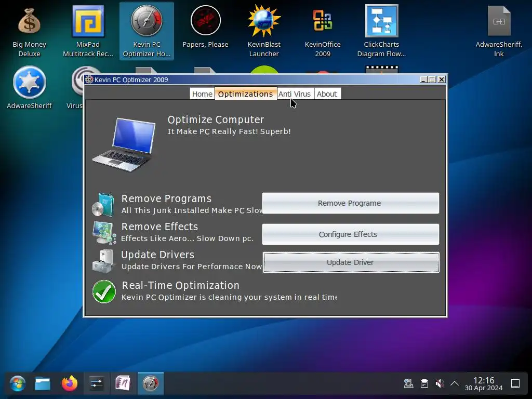Click the Remove Programs heading text

coord(166,198)
